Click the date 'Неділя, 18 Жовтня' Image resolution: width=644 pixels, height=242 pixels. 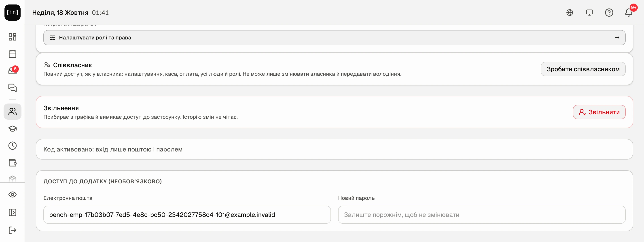tap(60, 13)
